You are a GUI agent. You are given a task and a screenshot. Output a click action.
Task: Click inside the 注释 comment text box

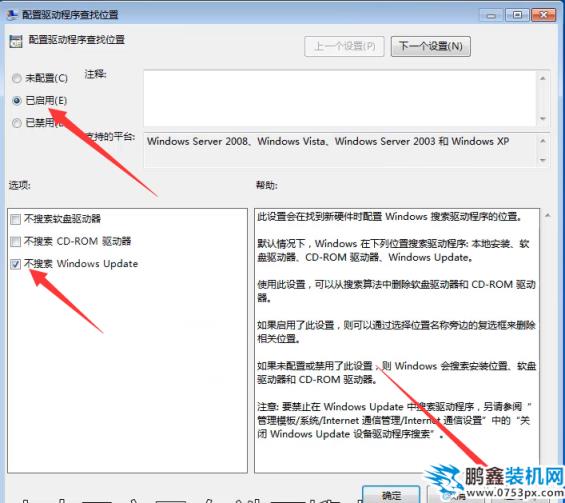(x=340, y=98)
